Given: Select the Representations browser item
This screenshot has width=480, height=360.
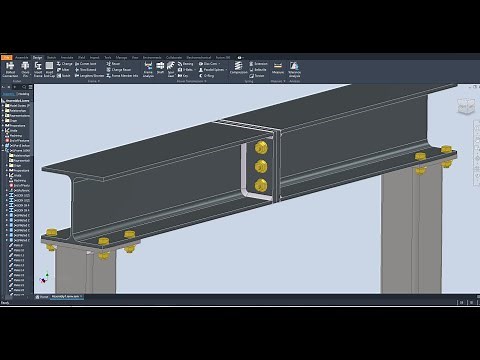Looking at the screenshot, I should point(17,116).
